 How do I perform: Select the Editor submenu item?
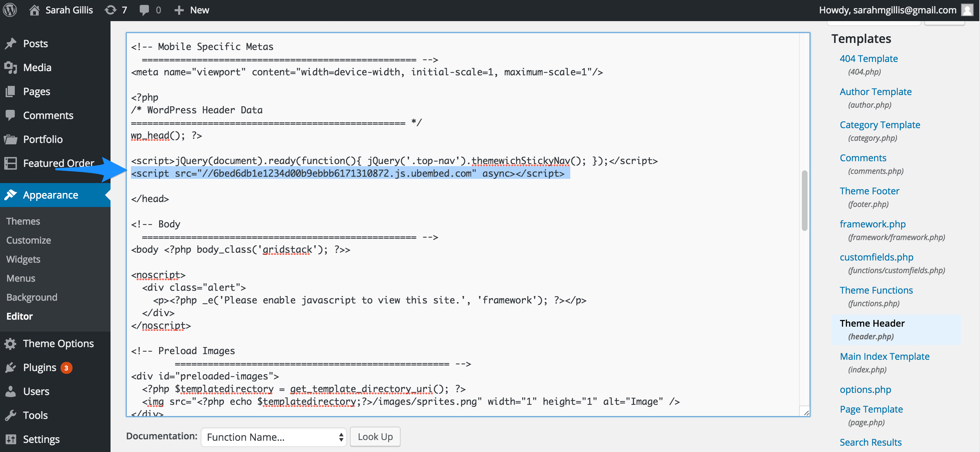click(19, 316)
